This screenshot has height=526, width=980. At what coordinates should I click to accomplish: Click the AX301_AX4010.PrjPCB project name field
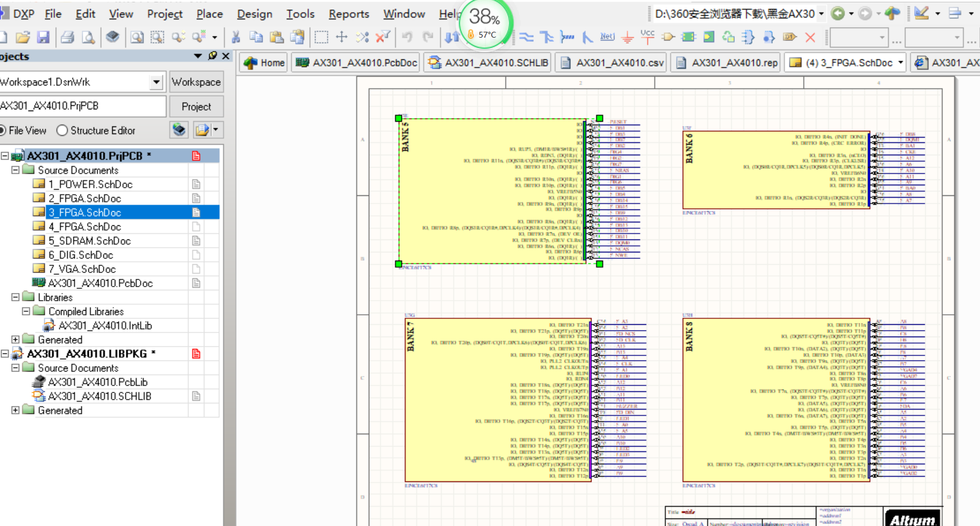[x=82, y=106]
